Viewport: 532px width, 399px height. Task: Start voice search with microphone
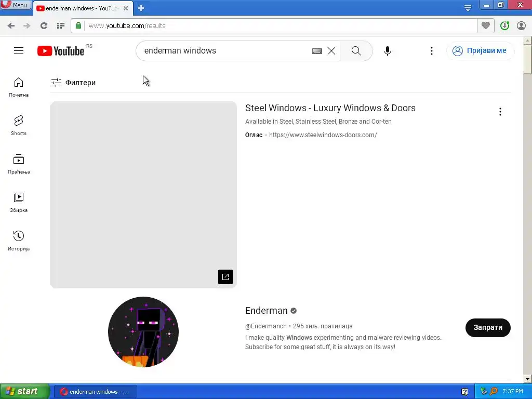388,51
